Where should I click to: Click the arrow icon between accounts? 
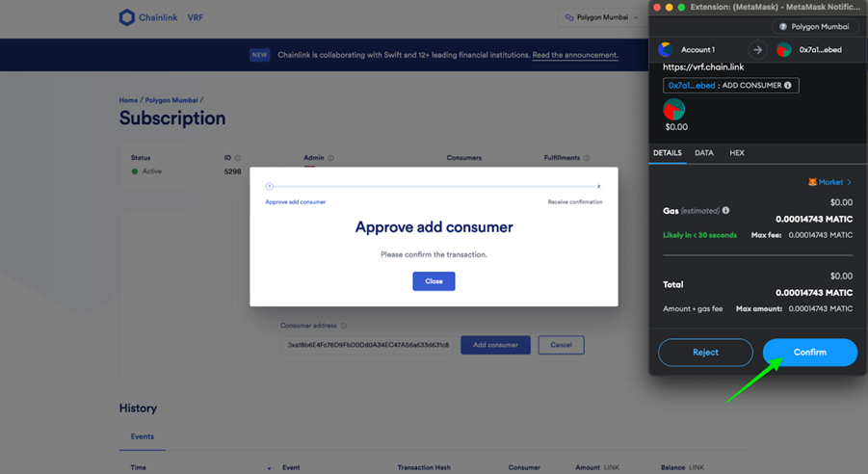[x=757, y=50]
